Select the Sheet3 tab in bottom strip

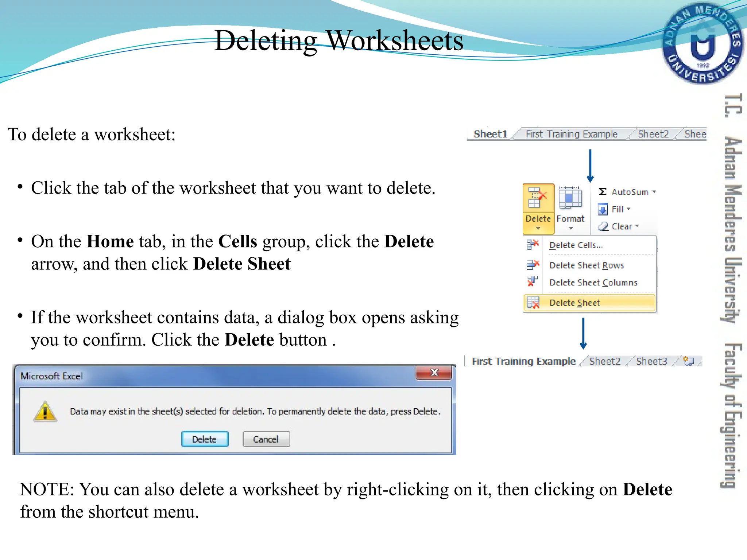click(x=651, y=361)
